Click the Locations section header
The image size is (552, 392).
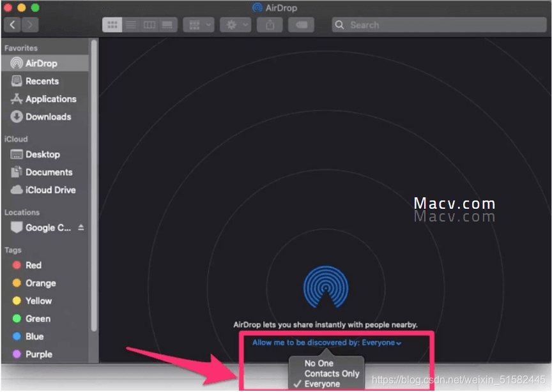pyautogui.click(x=22, y=213)
